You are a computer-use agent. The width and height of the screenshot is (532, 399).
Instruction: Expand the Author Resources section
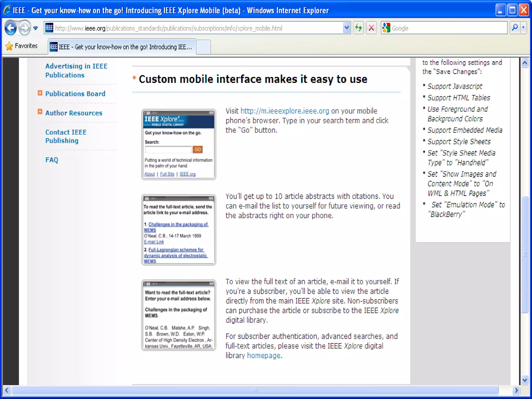[x=40, y=112]
